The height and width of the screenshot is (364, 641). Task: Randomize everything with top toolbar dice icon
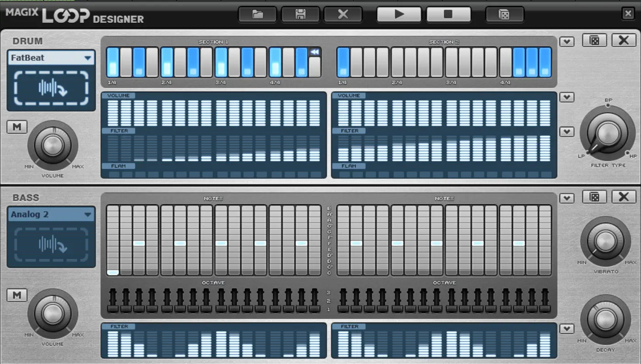[x=504, y=14]
